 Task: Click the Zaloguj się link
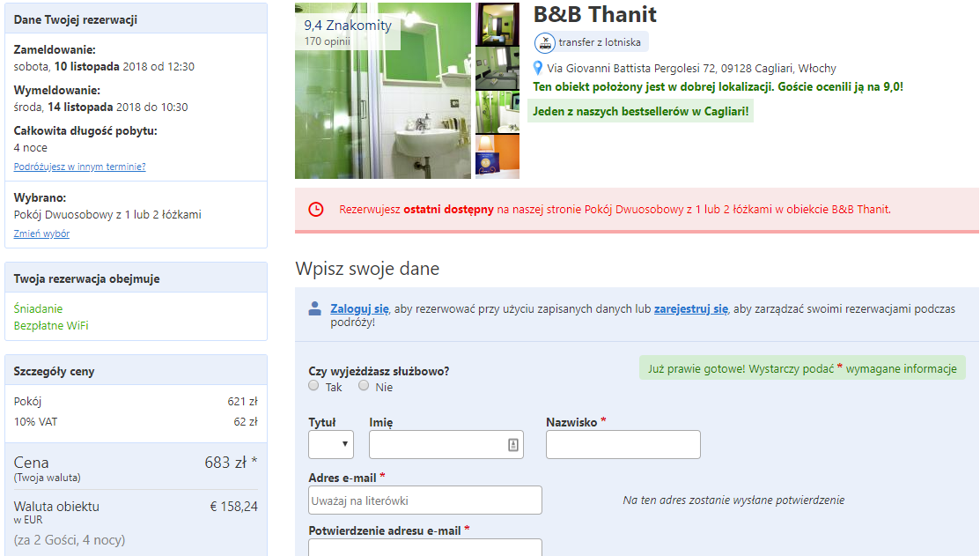pyautogui.click(x=360, y=309)
